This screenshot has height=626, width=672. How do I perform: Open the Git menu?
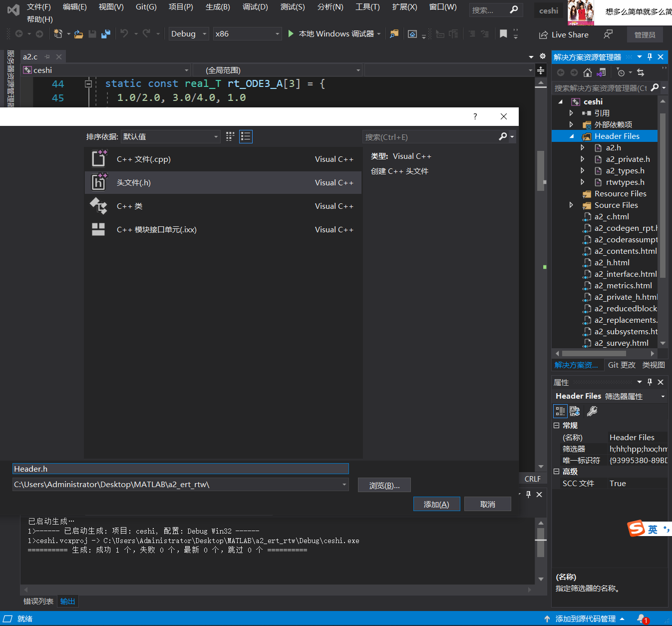[x=145, y=7]
